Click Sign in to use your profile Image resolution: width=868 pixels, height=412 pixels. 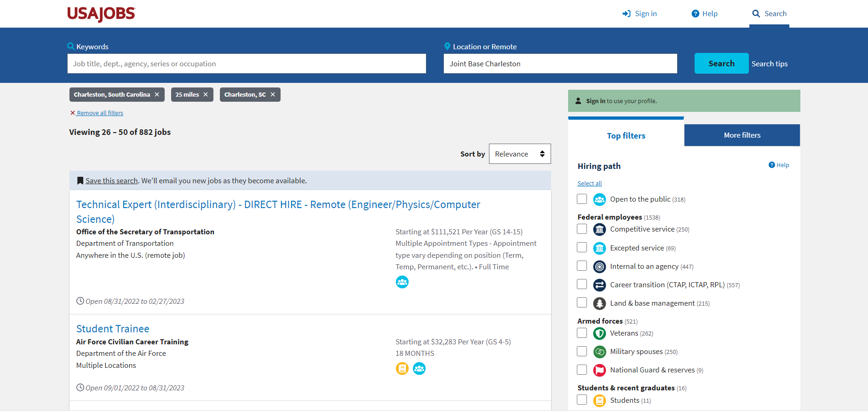click(621, 101)
